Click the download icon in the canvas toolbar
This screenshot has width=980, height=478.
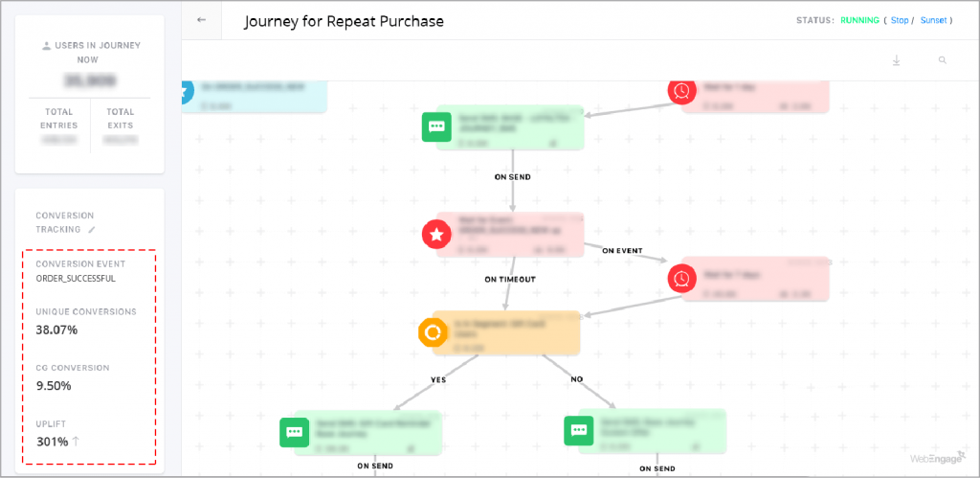pyautogui.click(x=897, y=60)
